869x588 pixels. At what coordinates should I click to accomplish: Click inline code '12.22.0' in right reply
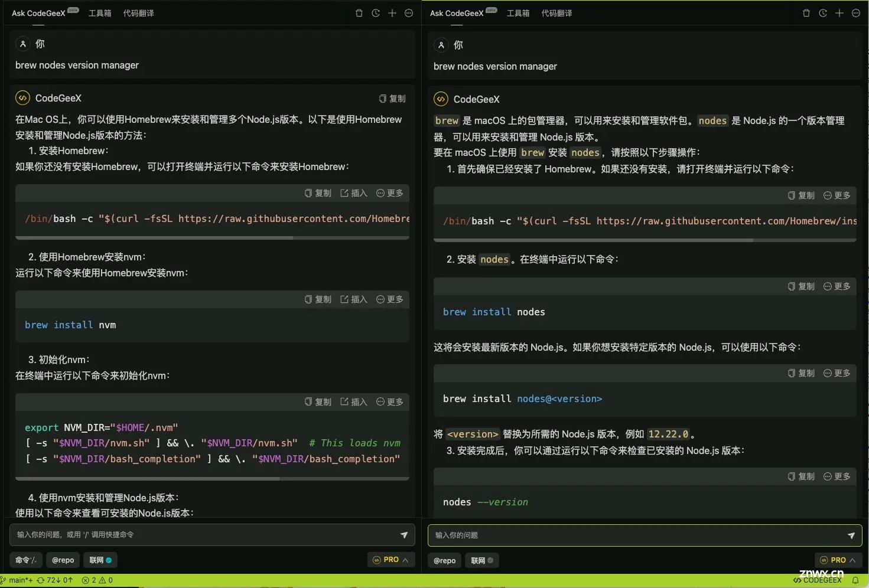click(668, 434)
